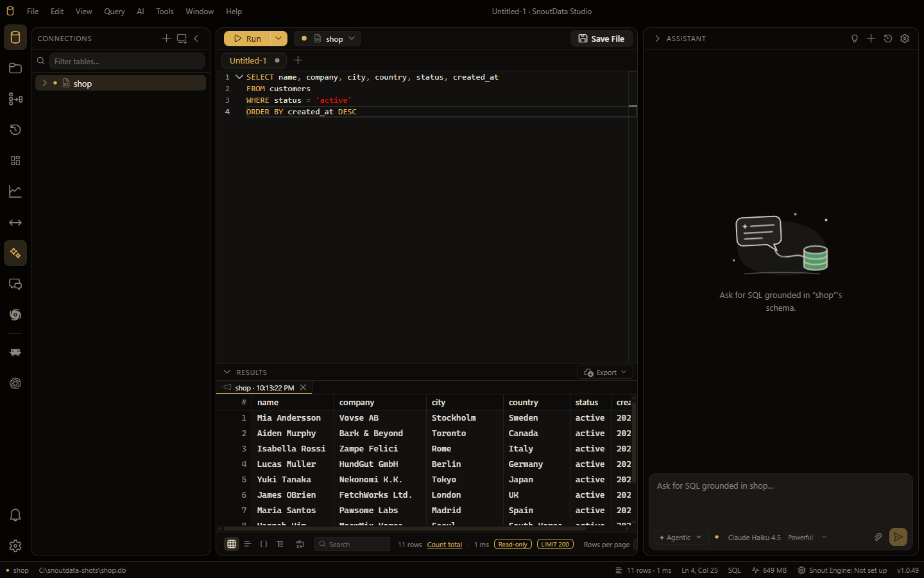Open the Agentic mode dropdown
This screenshot has width=924, height=578.
[681, 538]
